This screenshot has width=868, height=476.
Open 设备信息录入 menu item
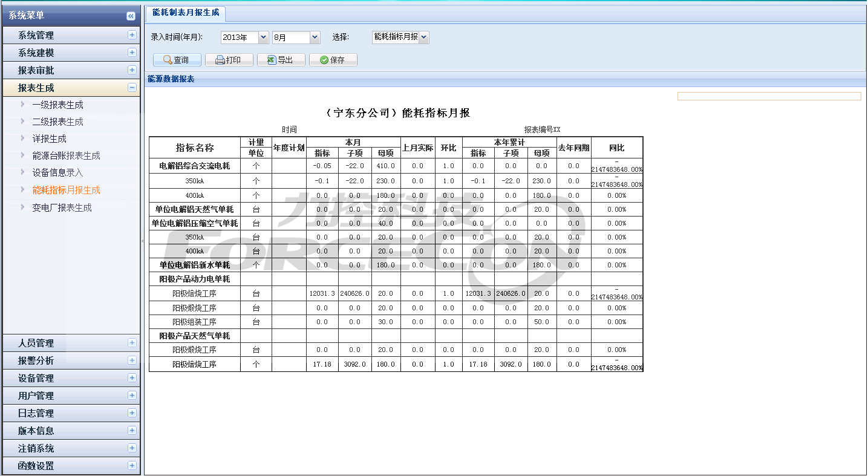point(57,172)
